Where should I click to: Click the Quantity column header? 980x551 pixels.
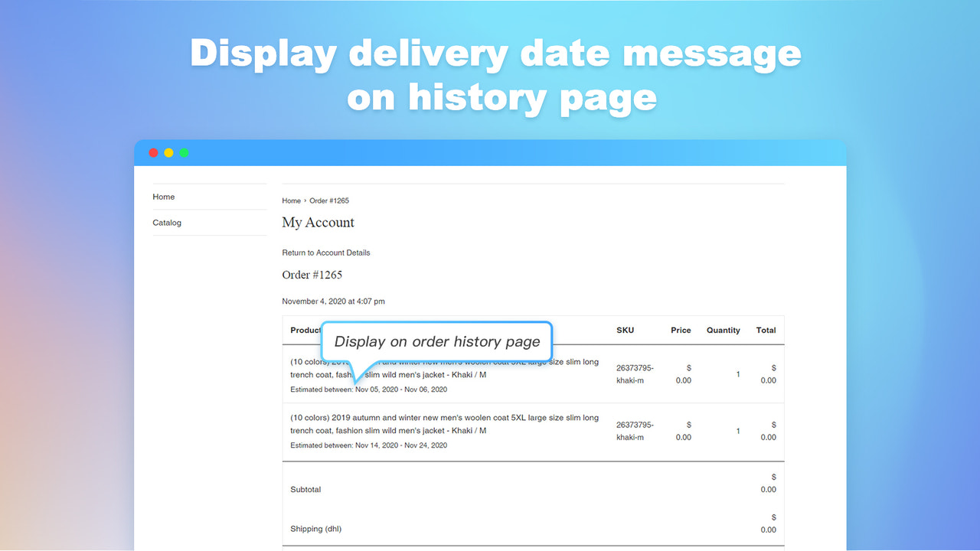(x=723, y=330)
